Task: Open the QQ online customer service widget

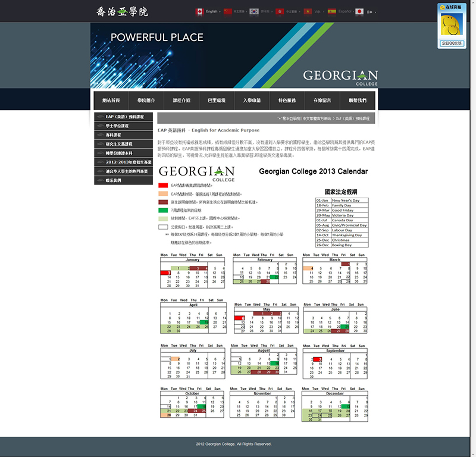Action: click(452, 26)
